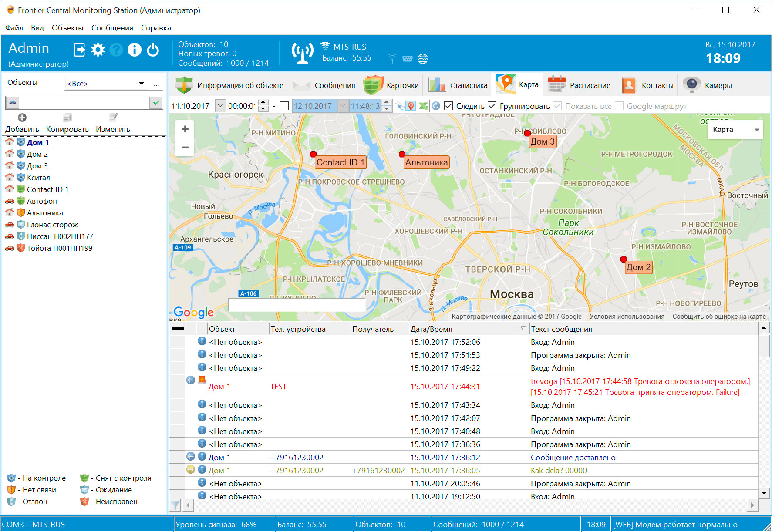
Task: Click the logout power icon in header
Action: (153, 50)
